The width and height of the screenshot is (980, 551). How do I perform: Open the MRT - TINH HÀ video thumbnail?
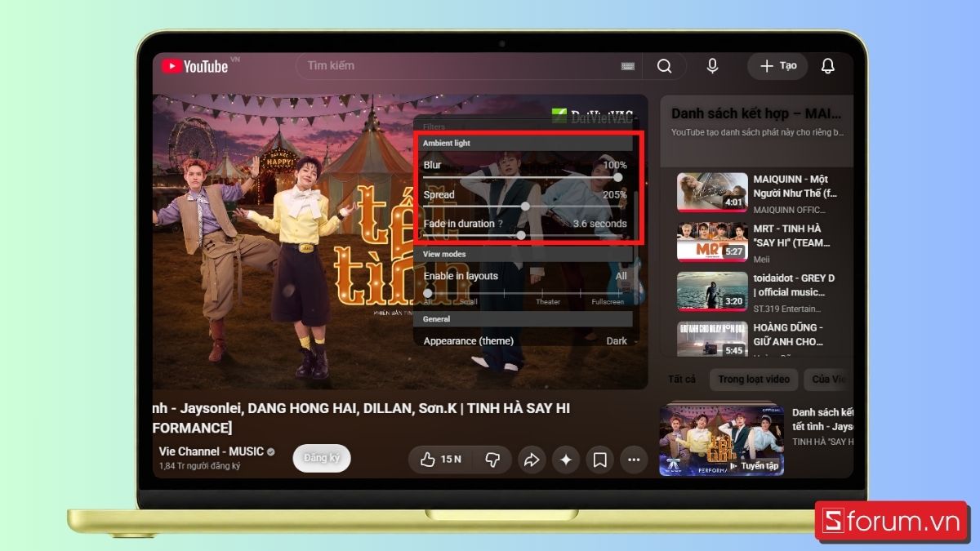[x=712, y=241]
